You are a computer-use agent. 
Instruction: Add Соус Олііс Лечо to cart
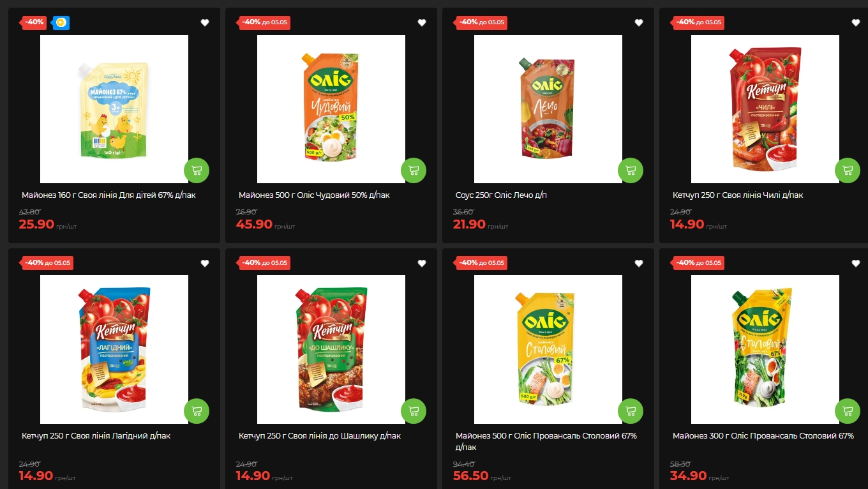[x=631, y=170]
